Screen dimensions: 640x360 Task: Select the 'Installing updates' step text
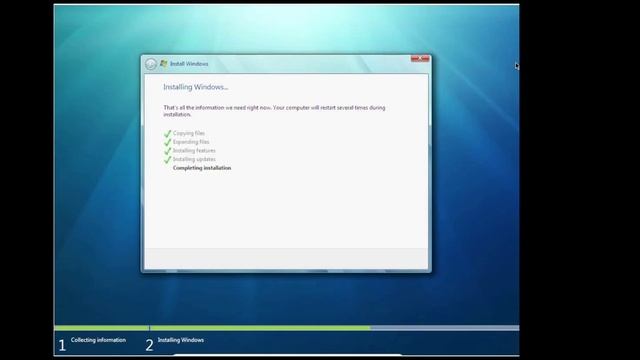point(194,159)
